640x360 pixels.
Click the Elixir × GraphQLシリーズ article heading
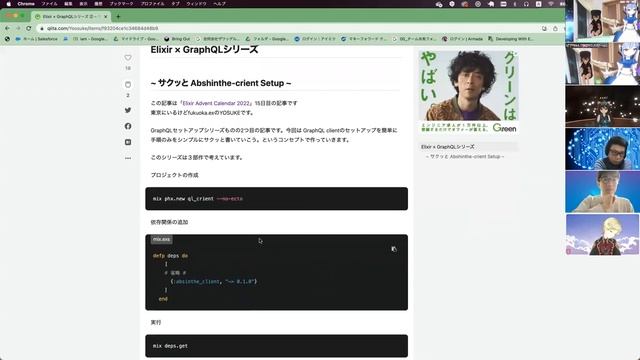click(x=204, y=50)
